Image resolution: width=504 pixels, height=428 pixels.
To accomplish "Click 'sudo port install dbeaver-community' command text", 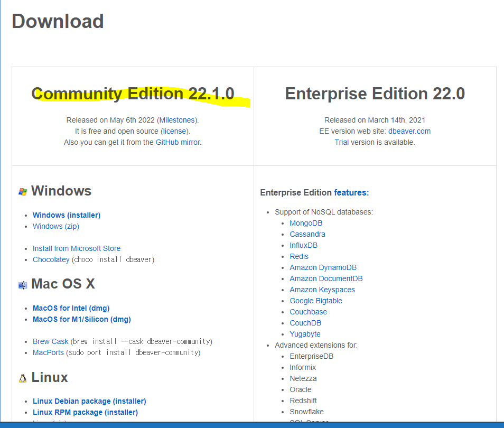I will (x=133, y=352).
